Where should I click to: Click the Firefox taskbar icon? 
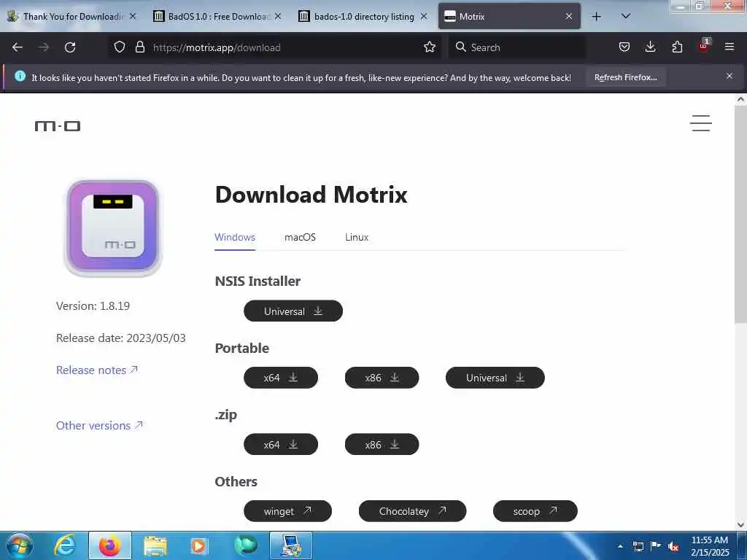point(110,545)
